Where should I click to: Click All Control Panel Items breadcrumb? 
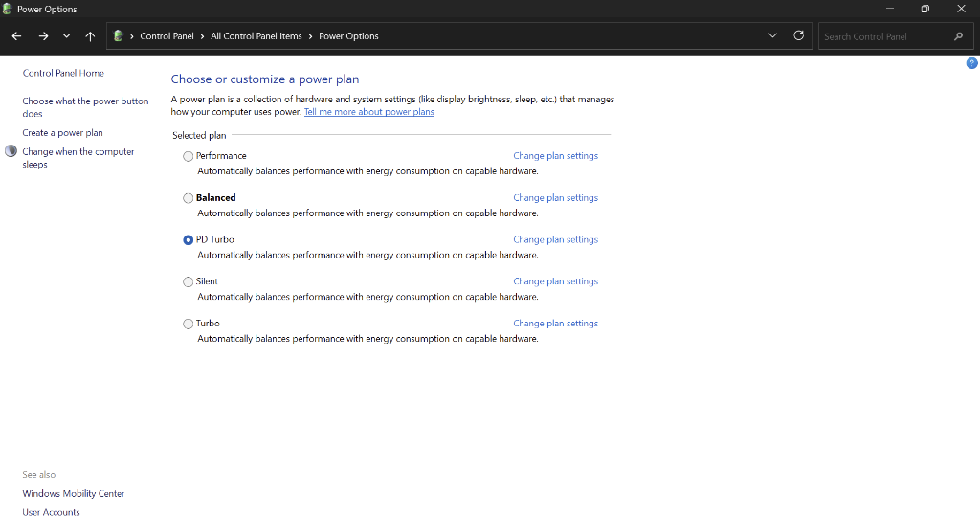pos(256,36)
